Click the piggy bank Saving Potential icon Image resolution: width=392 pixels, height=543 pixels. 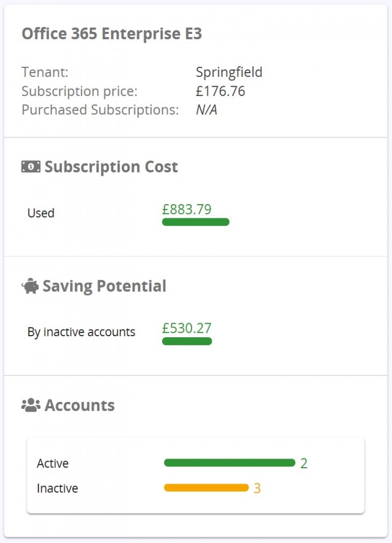click(x=30, y=286)
